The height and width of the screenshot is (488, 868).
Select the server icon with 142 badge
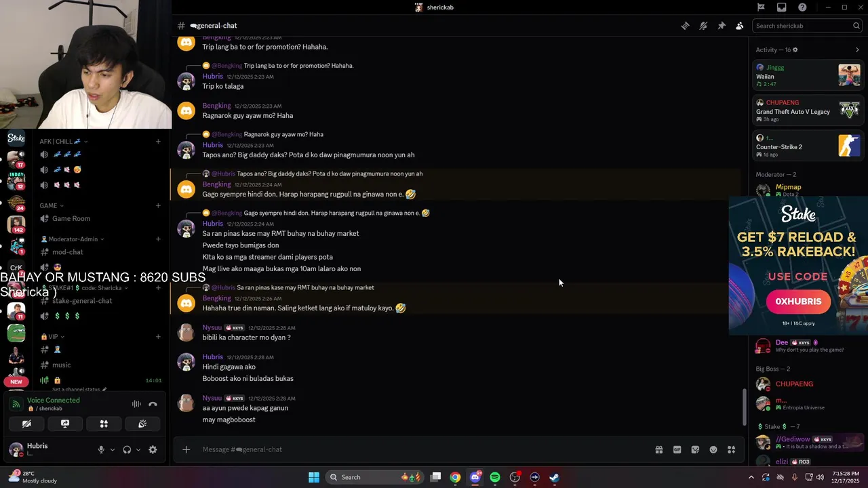pos(16,223)
